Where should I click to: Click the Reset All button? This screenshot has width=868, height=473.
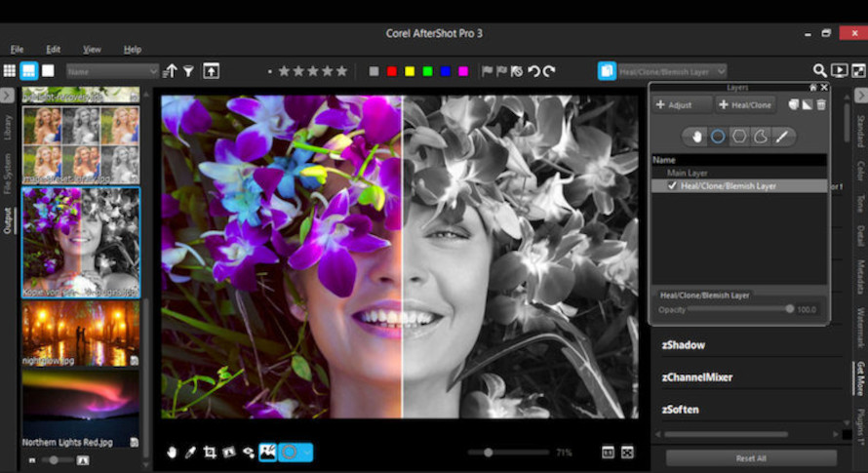751,458
